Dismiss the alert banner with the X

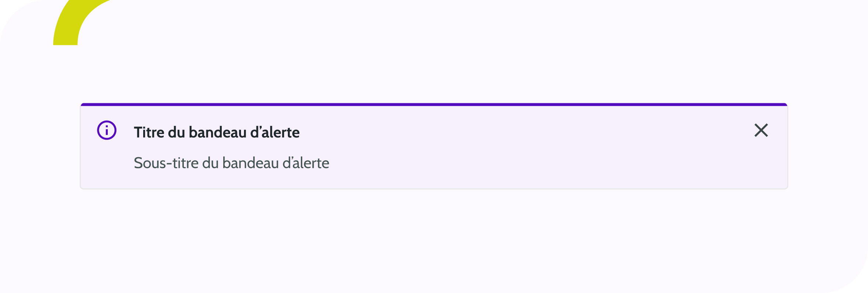(761, 130)
